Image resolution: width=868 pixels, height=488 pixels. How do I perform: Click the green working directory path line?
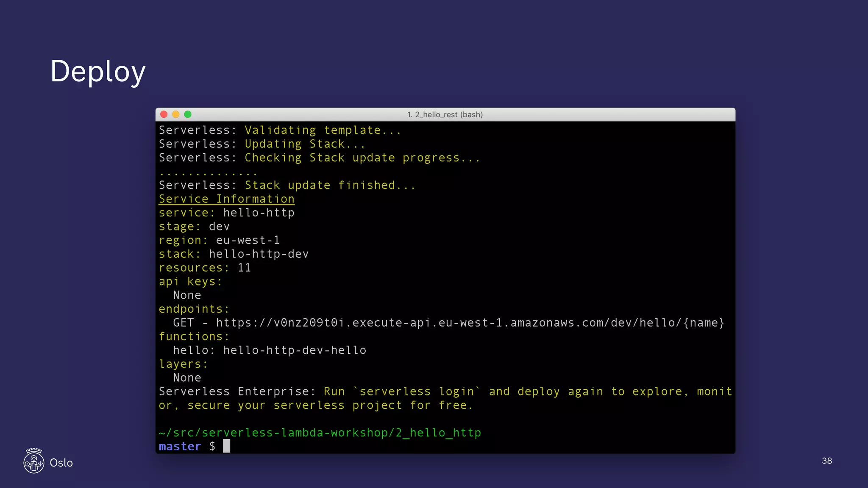click(x=320, y=433)
